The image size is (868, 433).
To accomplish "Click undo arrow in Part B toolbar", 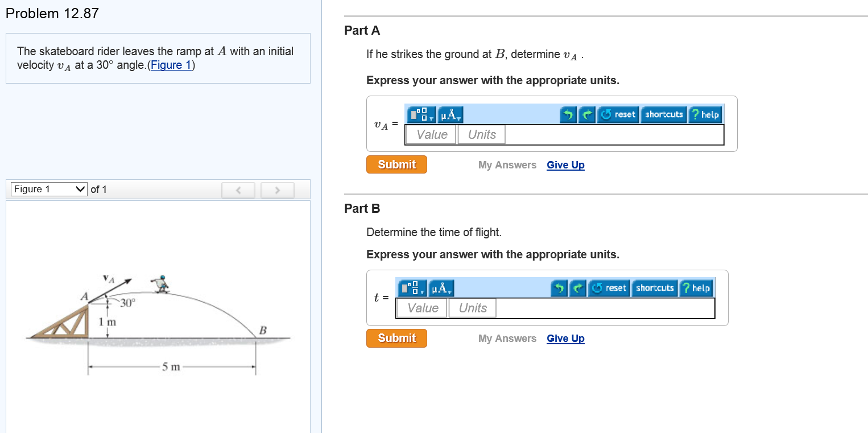I will pyautogui.click(x=559, y=288).
